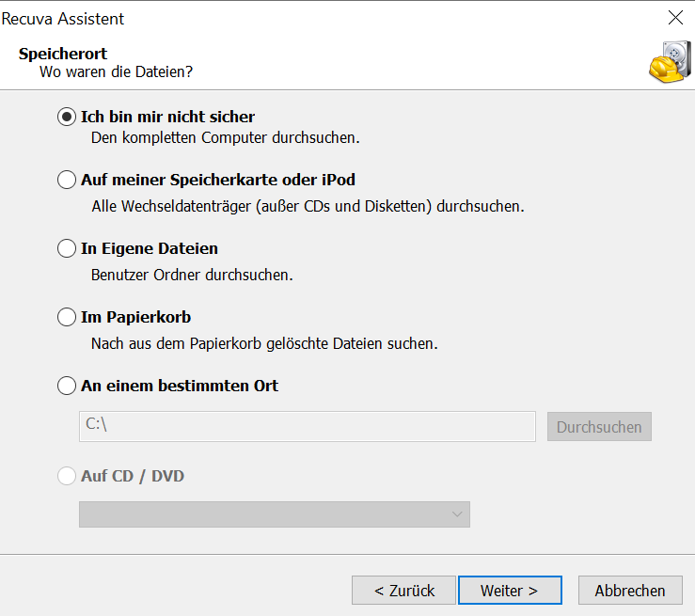Viewport: 695px width, 616px height.
Task: Enable the "An einem bestimmten Ort" option
Action: pos(67,386)
